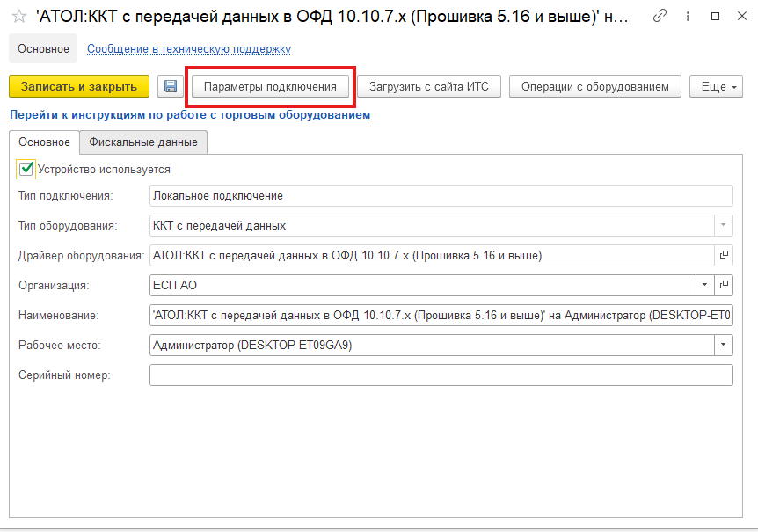This screenshot has width=758, height=532.
Task: Select Основное in the top navigation bar
Action: tap(43, 48)
